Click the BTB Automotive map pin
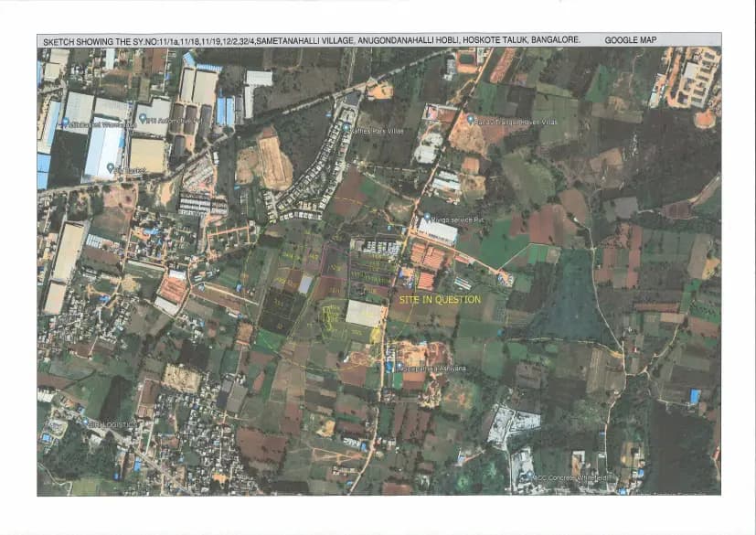This screenshot has width=756, height=535. click(x=143, y=117)
